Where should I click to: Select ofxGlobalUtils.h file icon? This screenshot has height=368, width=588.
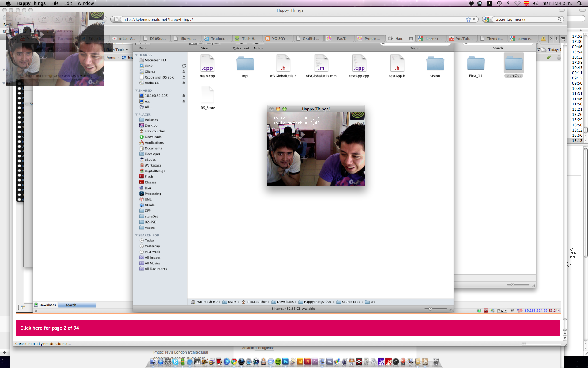pos(283,63)
